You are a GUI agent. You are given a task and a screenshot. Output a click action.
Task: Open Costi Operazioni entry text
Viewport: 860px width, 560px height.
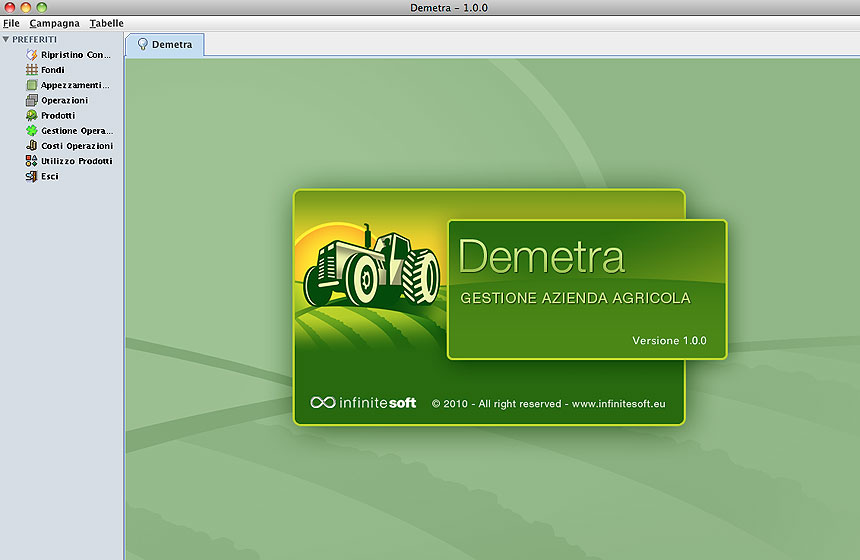tap(77, 146)
